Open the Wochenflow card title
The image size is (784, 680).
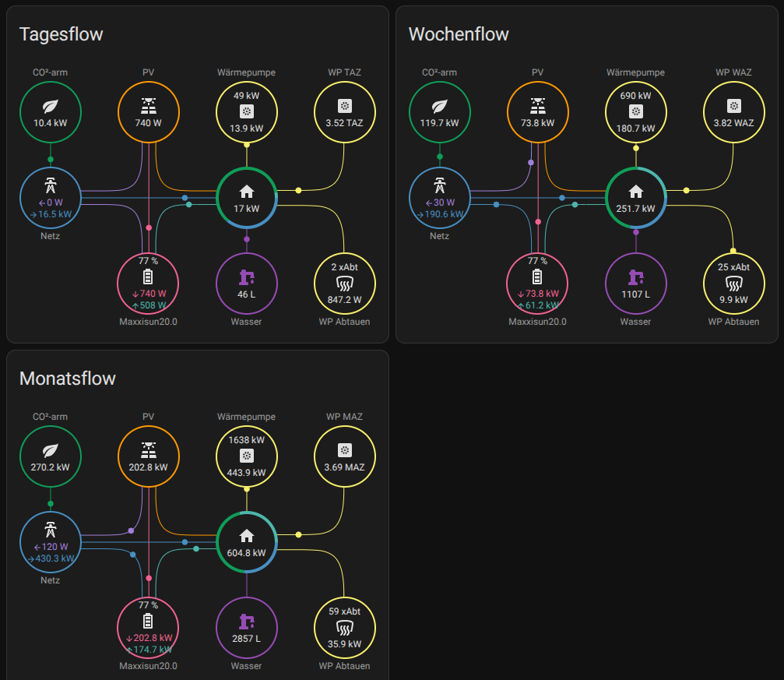pos(459,34)
